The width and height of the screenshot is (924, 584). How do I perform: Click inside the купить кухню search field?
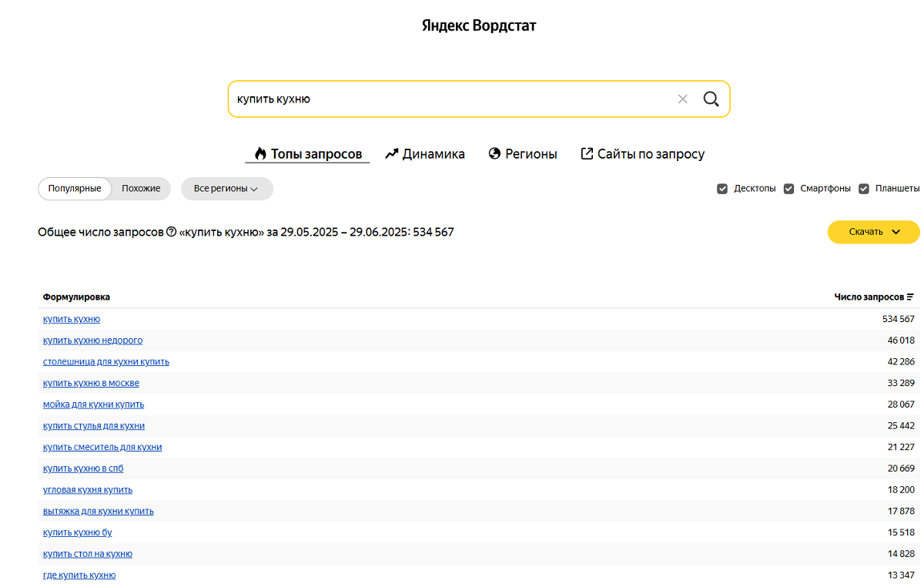click(447, 99)
